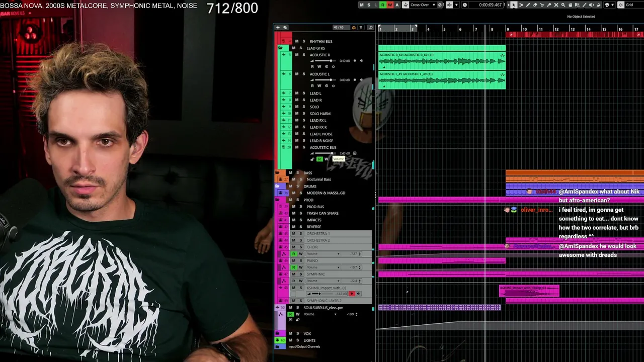Solo the SOLO HARM track
This screenshot has width=644, height=362.
pyautogui.click(x=303, y=114)
